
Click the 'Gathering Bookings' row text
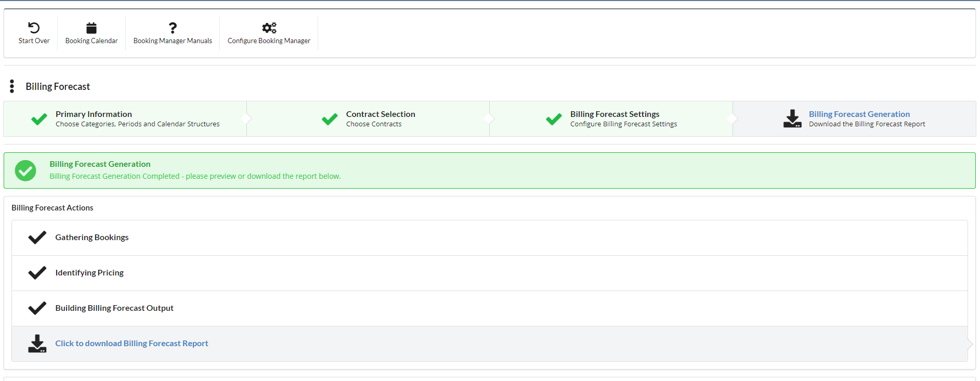[x=92, y=238]
